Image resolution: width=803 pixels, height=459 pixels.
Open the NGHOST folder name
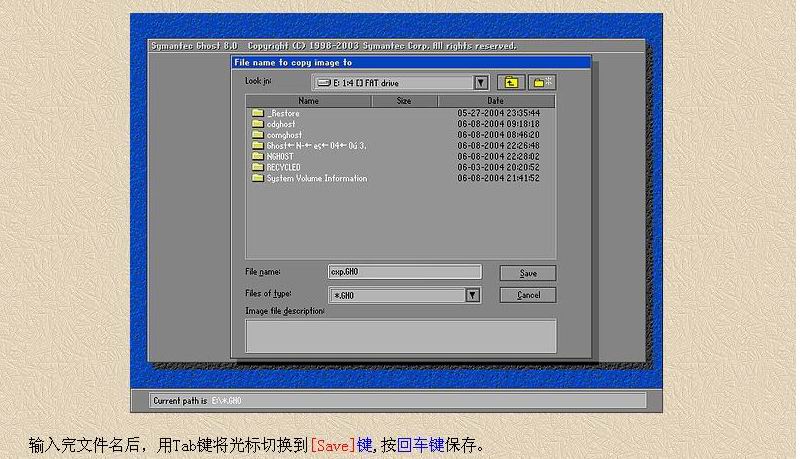(280, 156)
